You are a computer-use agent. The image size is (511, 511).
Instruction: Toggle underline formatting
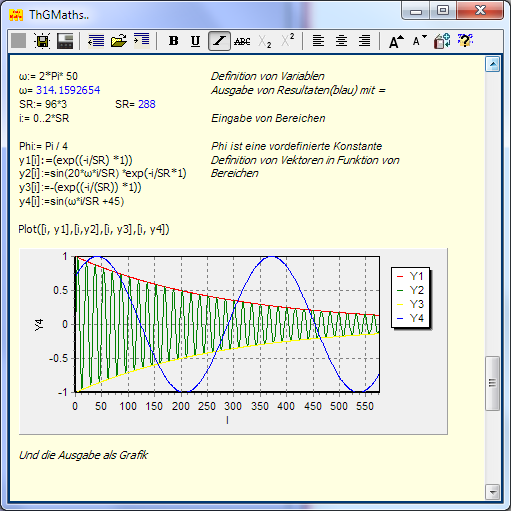coord(196,41)
